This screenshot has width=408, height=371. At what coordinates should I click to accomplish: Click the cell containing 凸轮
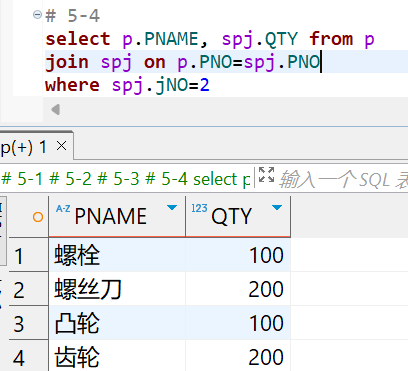click(117, 323)
